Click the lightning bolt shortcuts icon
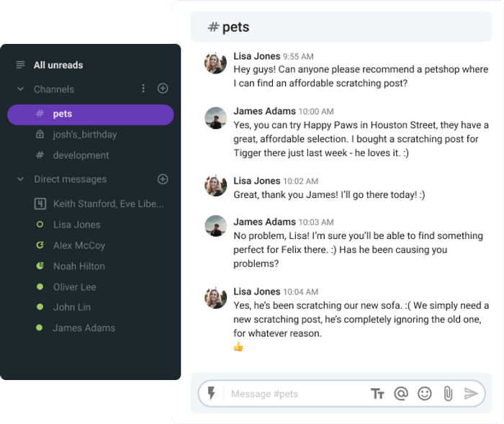The width and height of the screenshot is (504, 424). [x=211, y=393]
